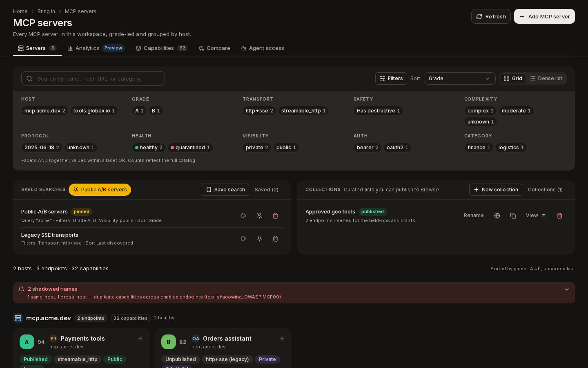Run the "Legacy SSE transports" saved search
588x368 pixels.
(244, 238)
